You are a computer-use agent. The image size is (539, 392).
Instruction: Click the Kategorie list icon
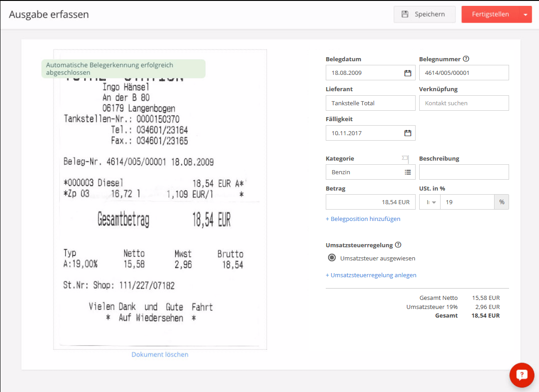407,172
